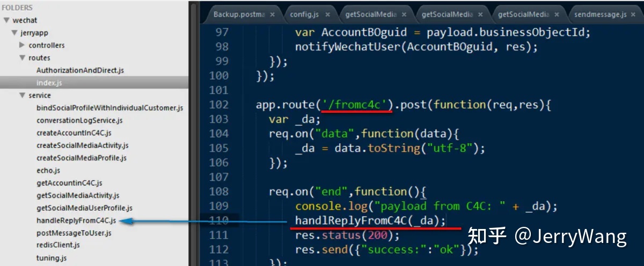Open AuthorizationAndDirect.js from the sidebar
This screenshot has width=644, height=266.
point(80,70)
